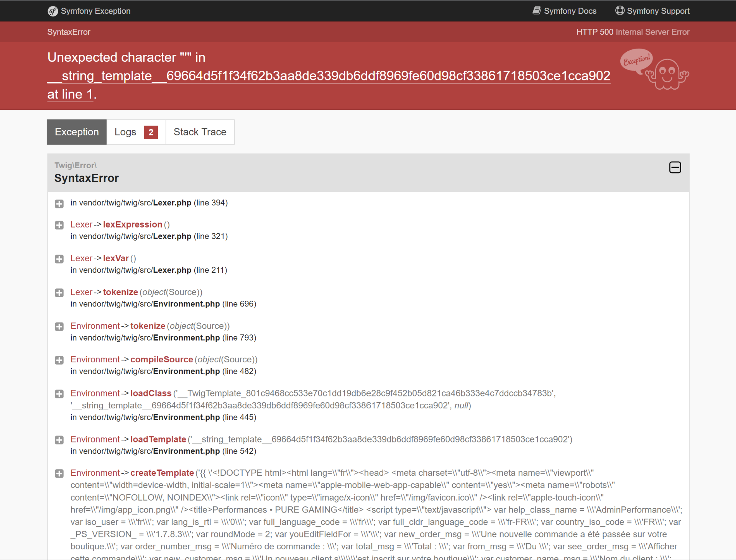Open Symfony Docs link
The height and width of the screenshot is (560, 736).
point(570,11)
